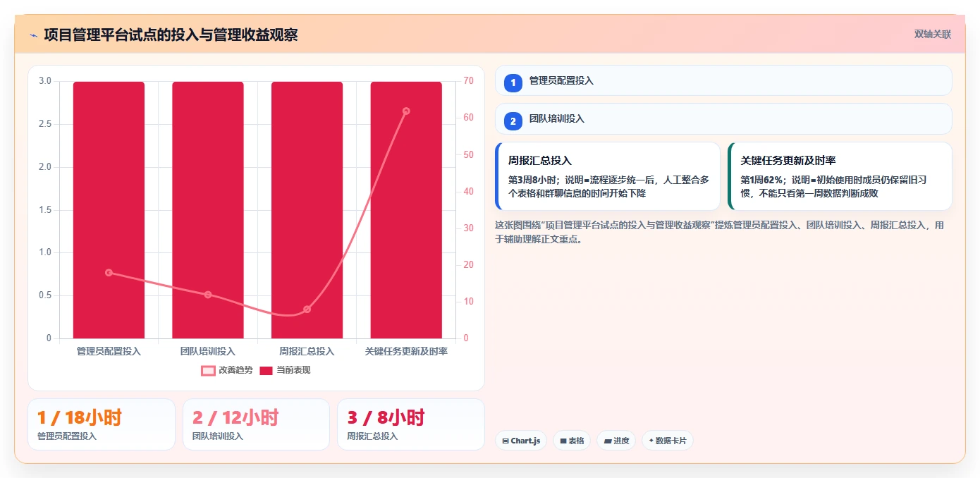Click the 改善趋势 pink legend swatch
The height and width of the screenshot is (478, 980).
click(x=208, y=370)
